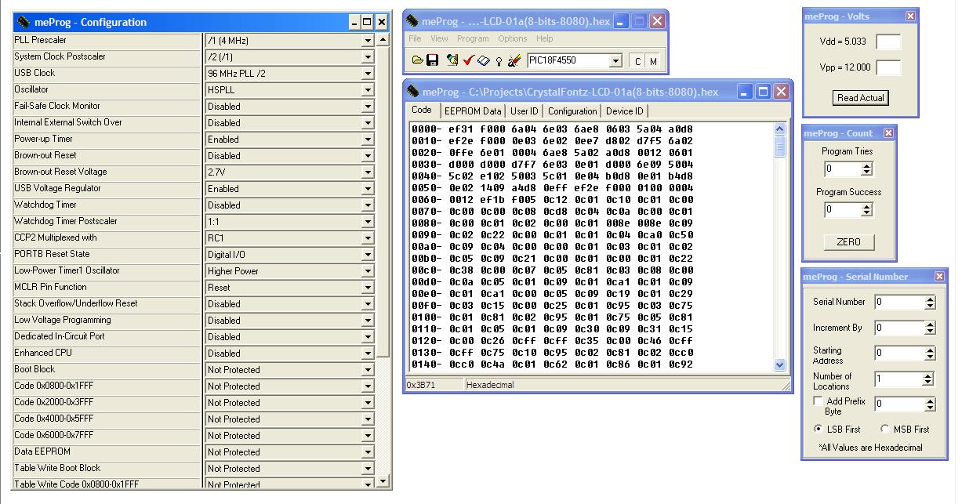Switch to the EEPROM Data tab

coord(472,111)
